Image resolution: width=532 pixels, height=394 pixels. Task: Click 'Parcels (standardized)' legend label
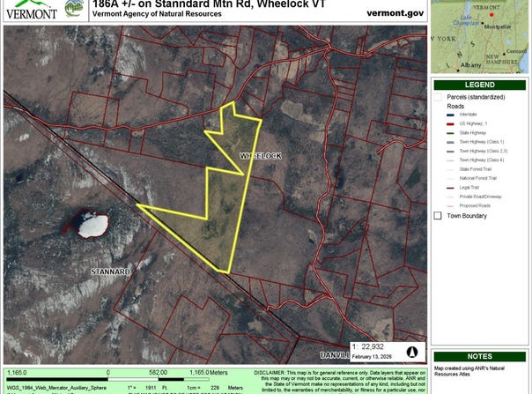(476, 97)
